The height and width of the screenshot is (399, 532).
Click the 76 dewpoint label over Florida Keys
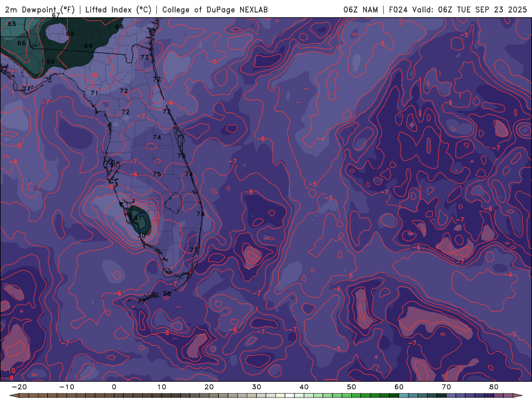click(x=167, y=294)
